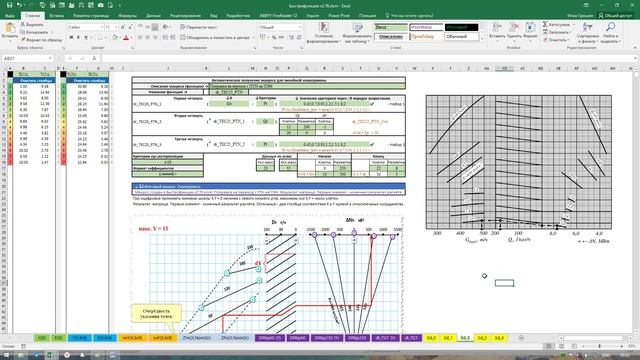Screen dimensions: 640x360
Task: Apply cell borders
Action: 100,38
